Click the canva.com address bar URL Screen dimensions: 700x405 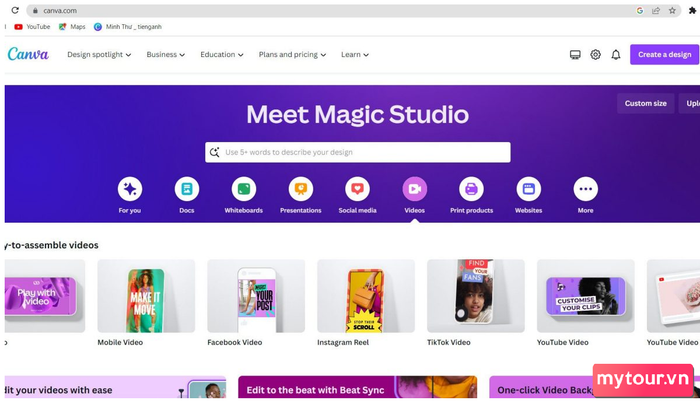(x=60, y=10)
